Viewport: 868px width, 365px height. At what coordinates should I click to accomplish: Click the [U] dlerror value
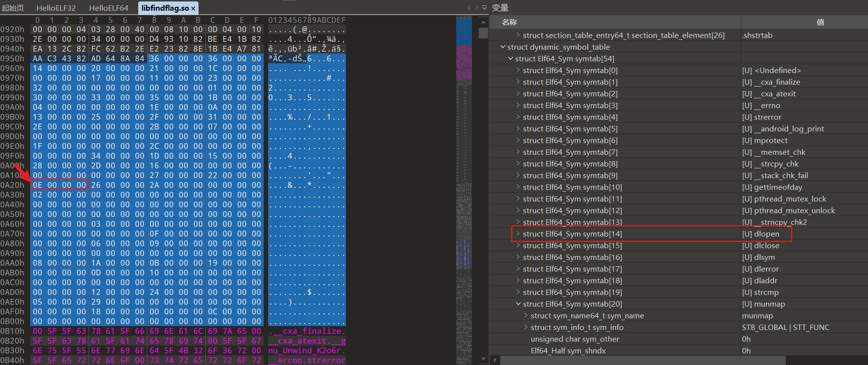coord(760,269)
